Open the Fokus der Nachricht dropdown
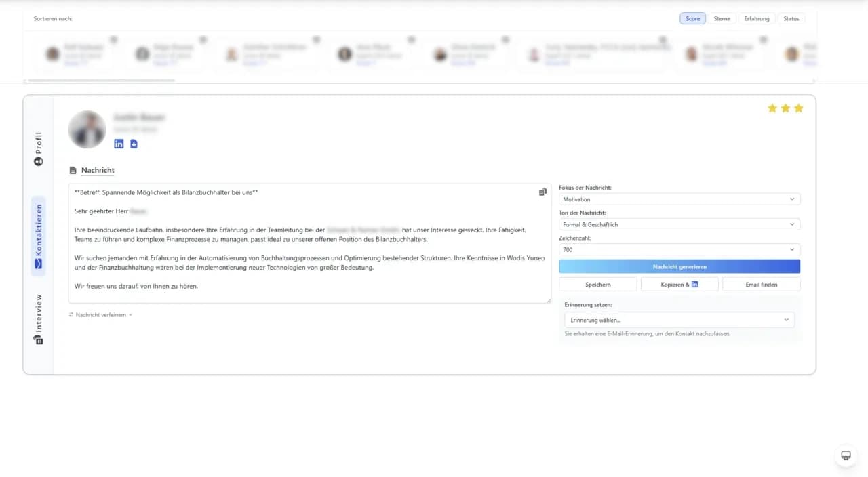Viewport: 868px width, 477px height. tap(679, 199)
